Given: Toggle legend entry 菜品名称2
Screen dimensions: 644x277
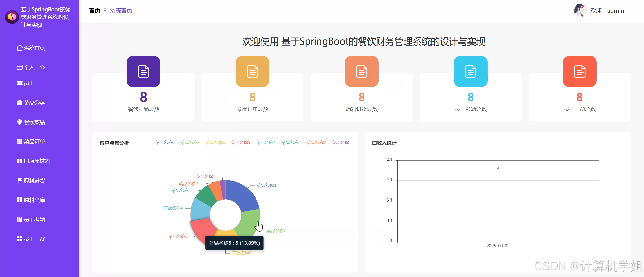Looking at the screenshot, I should [x=315, y=143].
